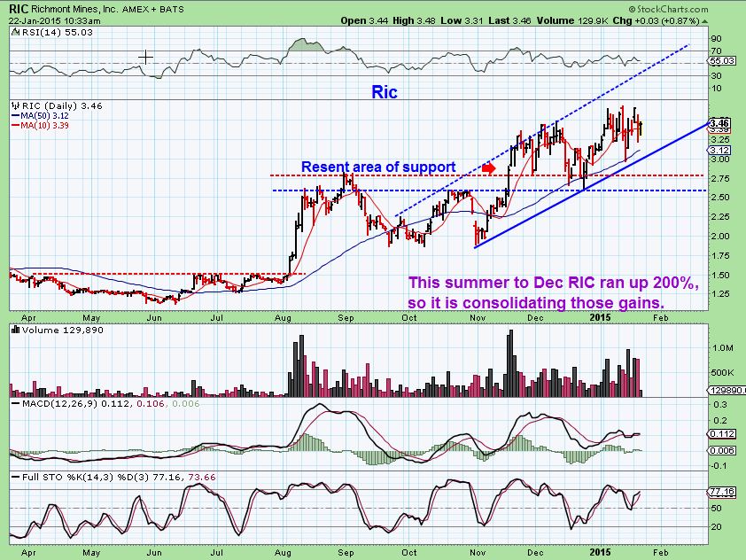Click the faint 0.006 MACD histogram value
This screenshot has height=560, width=746.
pyautogui.click(x=185, y=403)
